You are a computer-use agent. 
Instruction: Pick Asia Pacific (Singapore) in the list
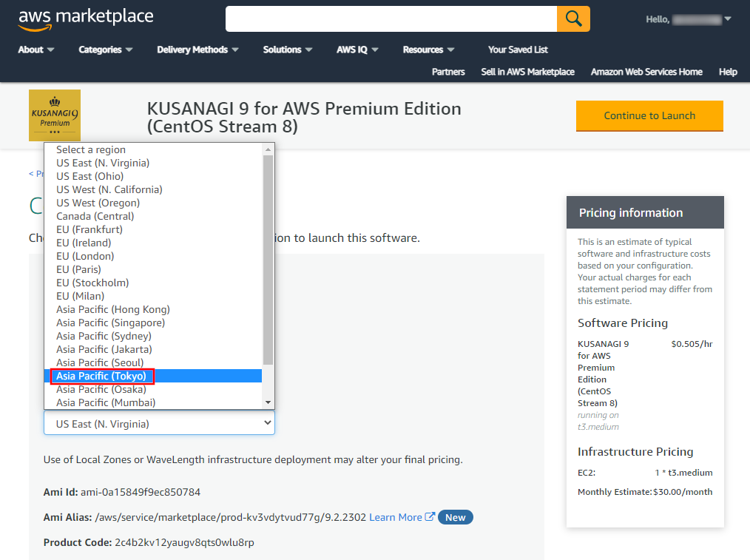click(110, 323)
